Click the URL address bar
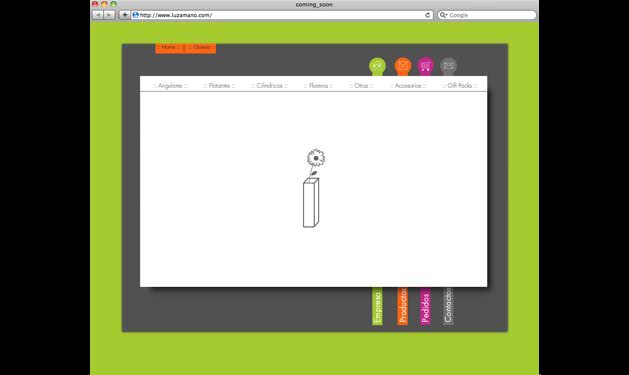Image resolution: width=629 pixels, height=375 pixels. coord(282,15)
